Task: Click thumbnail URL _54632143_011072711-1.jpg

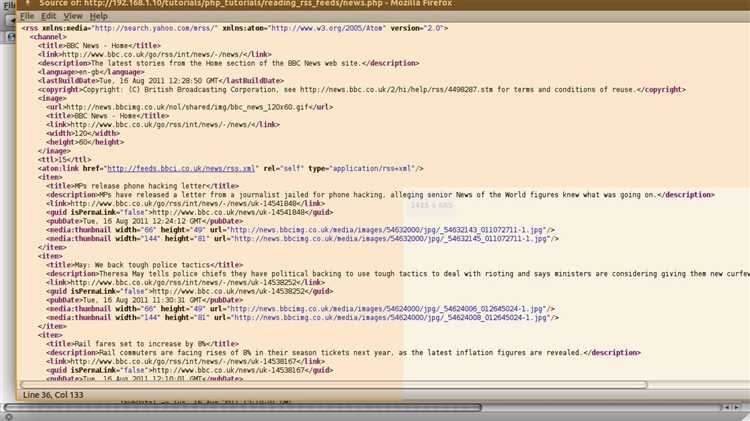Action: tap(387, 230)
